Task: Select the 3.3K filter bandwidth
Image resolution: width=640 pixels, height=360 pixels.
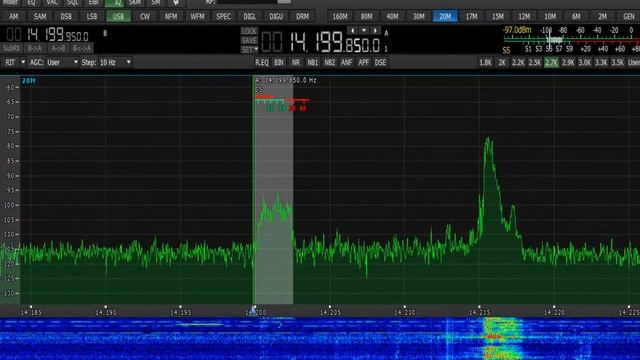Action: tap(601, 62)
